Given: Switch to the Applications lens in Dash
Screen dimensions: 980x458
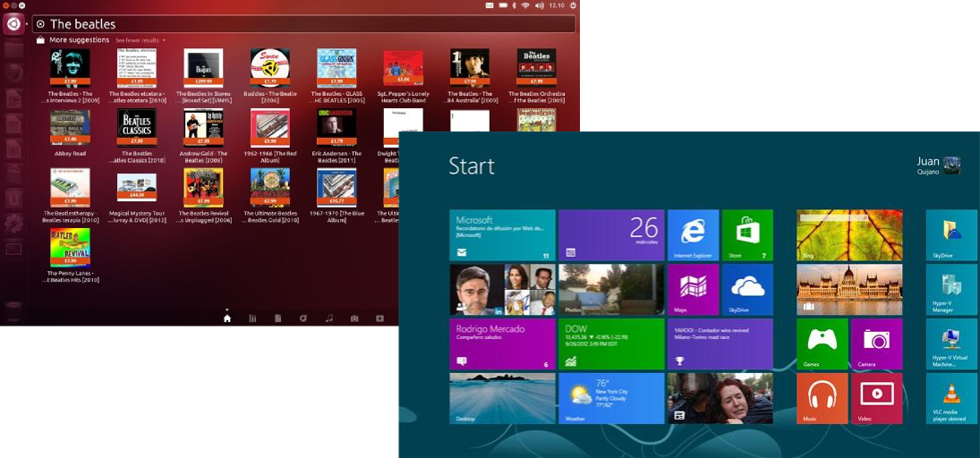Looking at the screenshot, I should tap(252, 318).
